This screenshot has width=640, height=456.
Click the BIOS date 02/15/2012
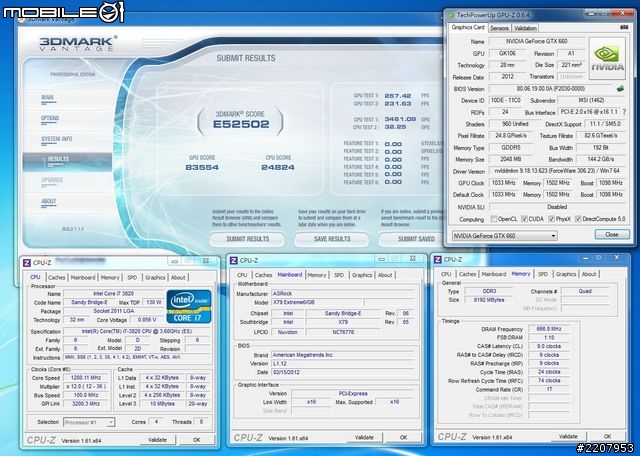[343, 372]
